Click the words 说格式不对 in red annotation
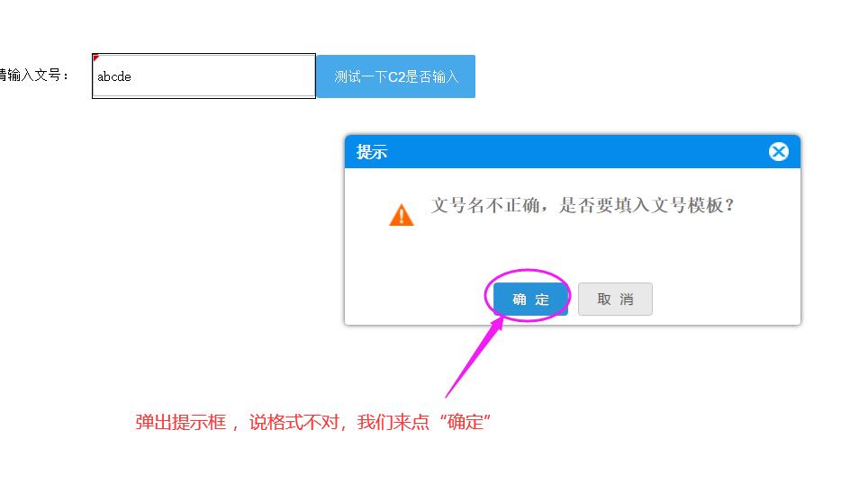Screen dimensions: 868x493 [x=294, y=422]
